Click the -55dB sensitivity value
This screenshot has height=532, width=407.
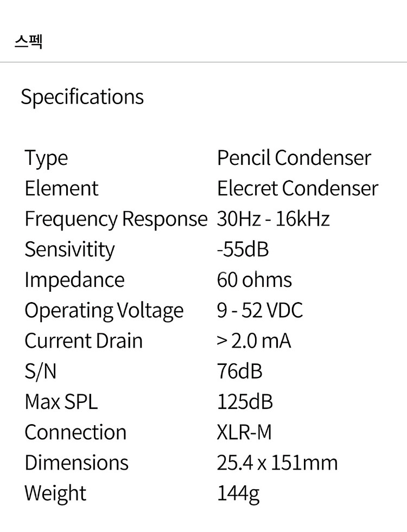(243, 249)
